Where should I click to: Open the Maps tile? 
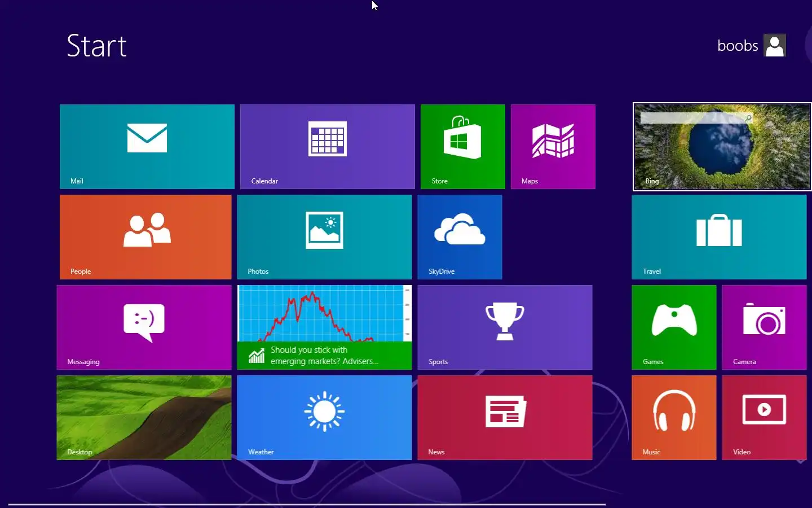click(553, 147)
